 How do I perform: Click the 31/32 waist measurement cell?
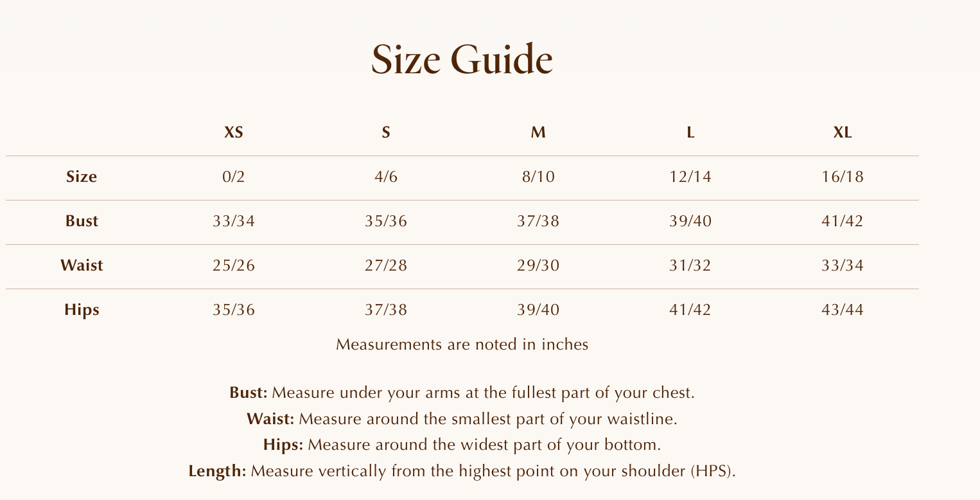click(690, 265)
